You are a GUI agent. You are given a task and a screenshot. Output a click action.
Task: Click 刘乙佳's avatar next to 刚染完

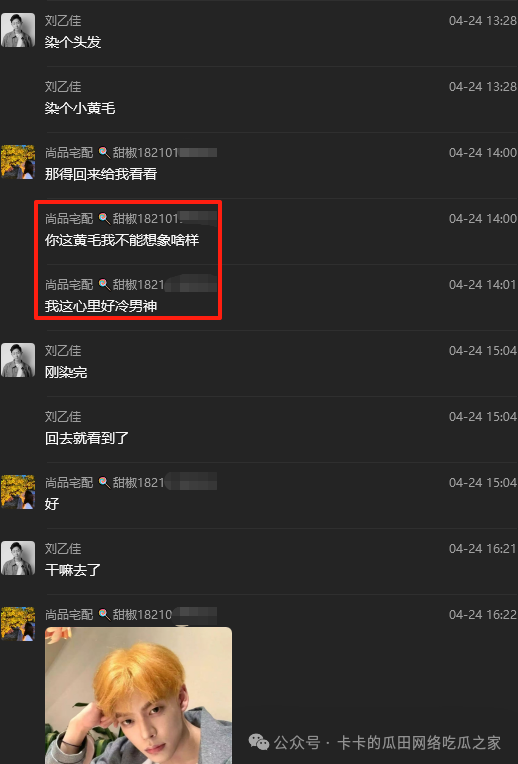[18, 360]
